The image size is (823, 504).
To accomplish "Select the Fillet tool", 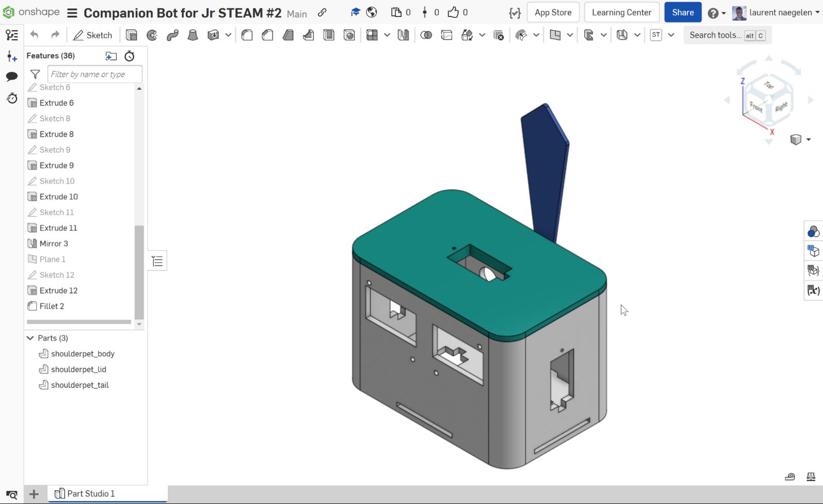I will [x=247, y=35].
